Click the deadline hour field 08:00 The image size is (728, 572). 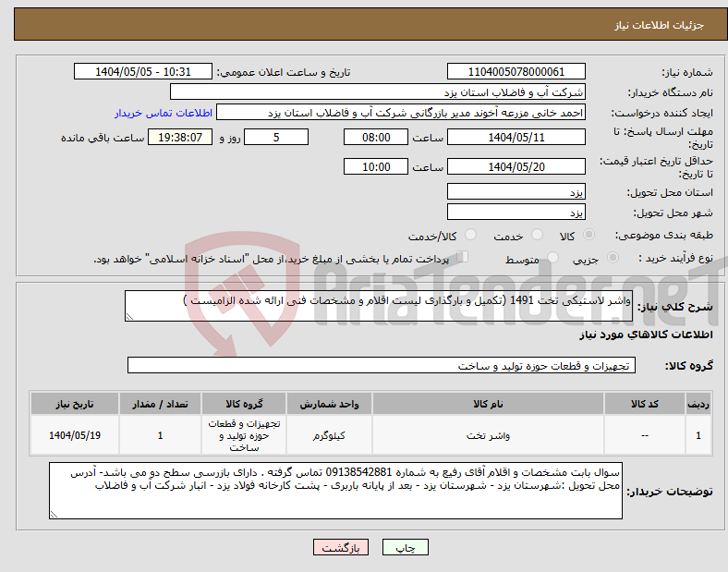coord(376,138)
